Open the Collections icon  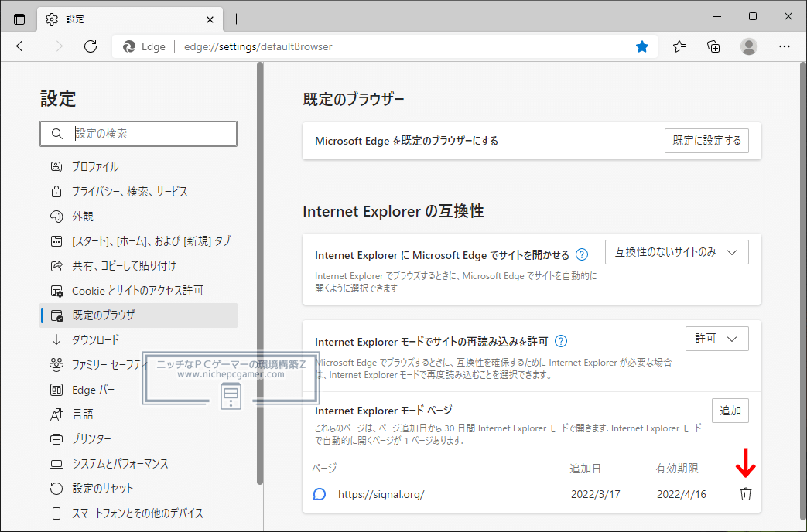pos(713,47)
